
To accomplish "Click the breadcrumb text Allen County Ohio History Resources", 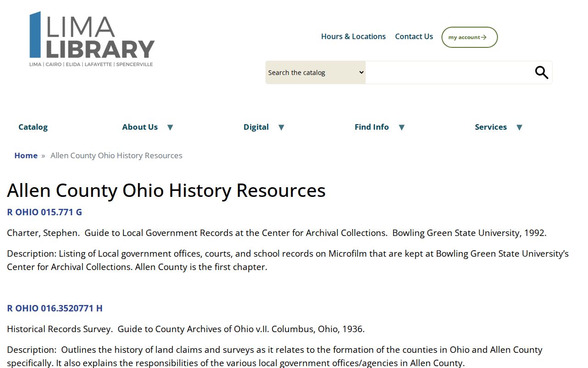I will pyautogui.click(x=116, y=155).
